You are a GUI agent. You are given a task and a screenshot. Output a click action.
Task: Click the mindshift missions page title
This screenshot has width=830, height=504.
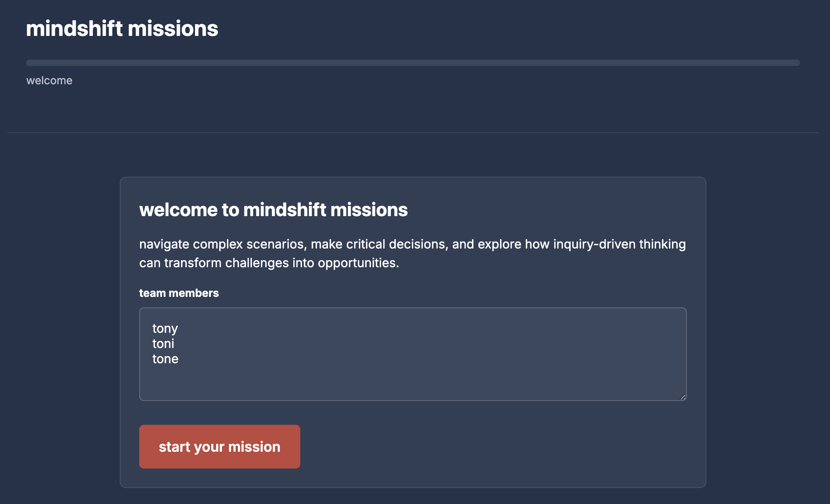pos(122,29)
